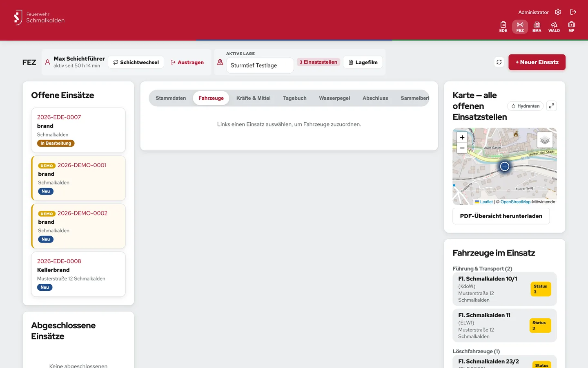Switch to the EDE module
The image size is (588, 368).
point(503,27)
